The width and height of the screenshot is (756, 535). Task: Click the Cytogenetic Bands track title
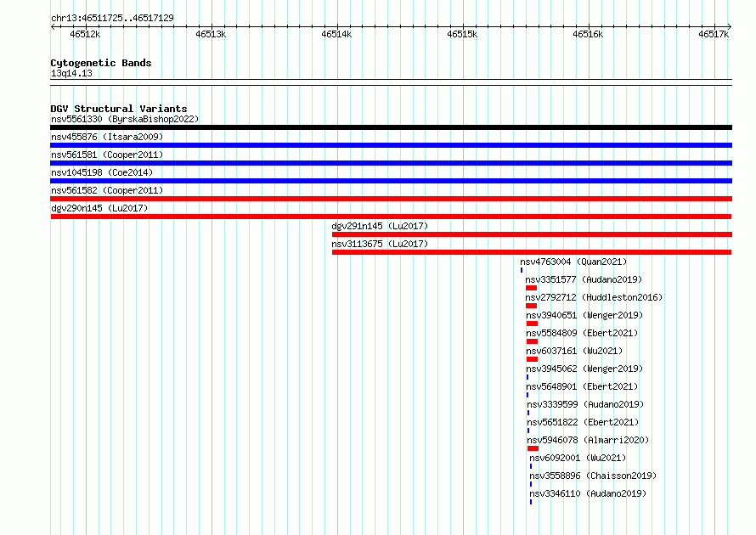[101, 63]
